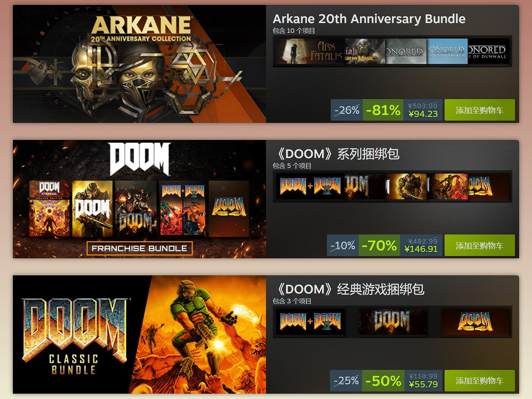532x399 pixels.
Task: Add DOOM franchise bundle to cart
Action: pos(479,245)
